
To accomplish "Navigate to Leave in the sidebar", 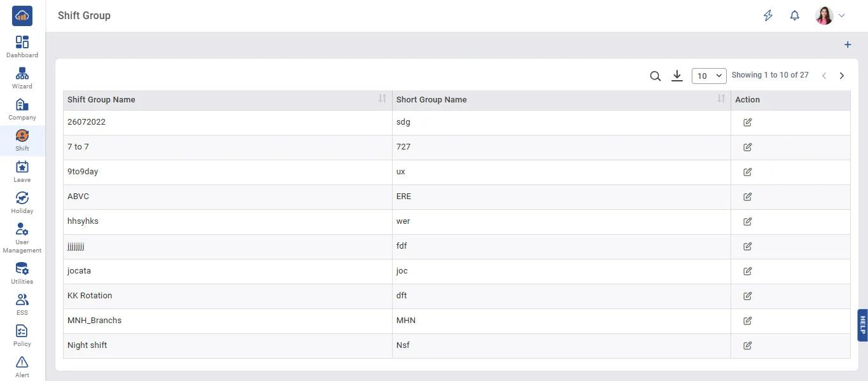I will tap(22, 171).
